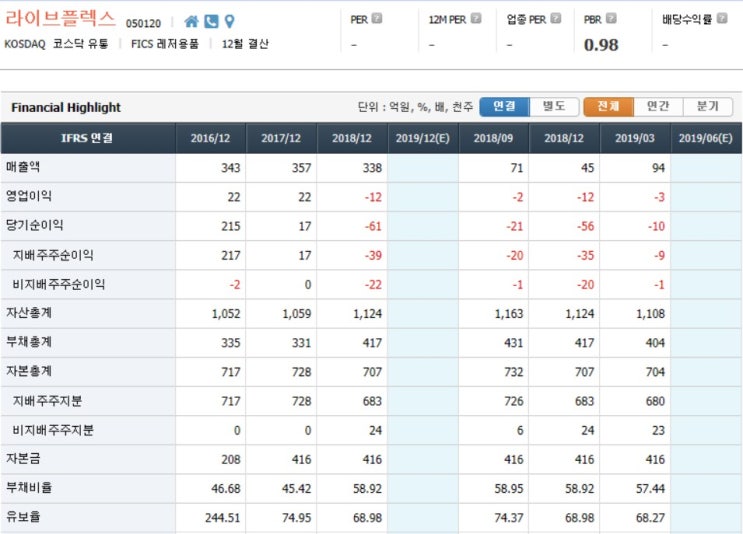Click the 비지배주주순이익 row label
743x534 pixels.
tap(59, 284)
